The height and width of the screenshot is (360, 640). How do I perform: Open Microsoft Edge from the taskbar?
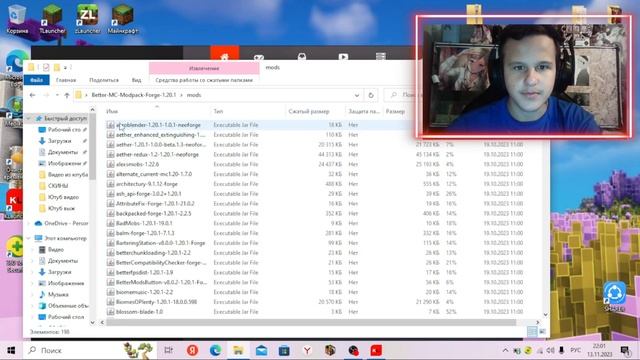pyautogui.click(x=216, y=350)
